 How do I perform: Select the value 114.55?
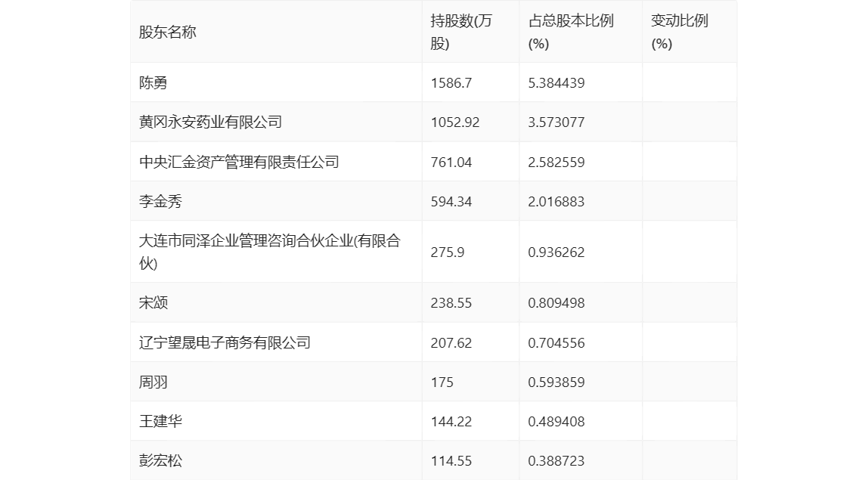451,460
